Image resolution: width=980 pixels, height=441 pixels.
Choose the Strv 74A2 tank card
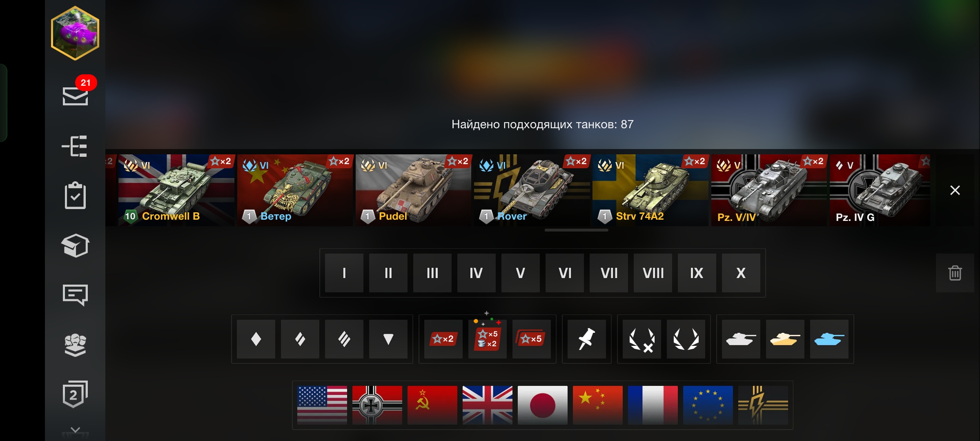650,190
